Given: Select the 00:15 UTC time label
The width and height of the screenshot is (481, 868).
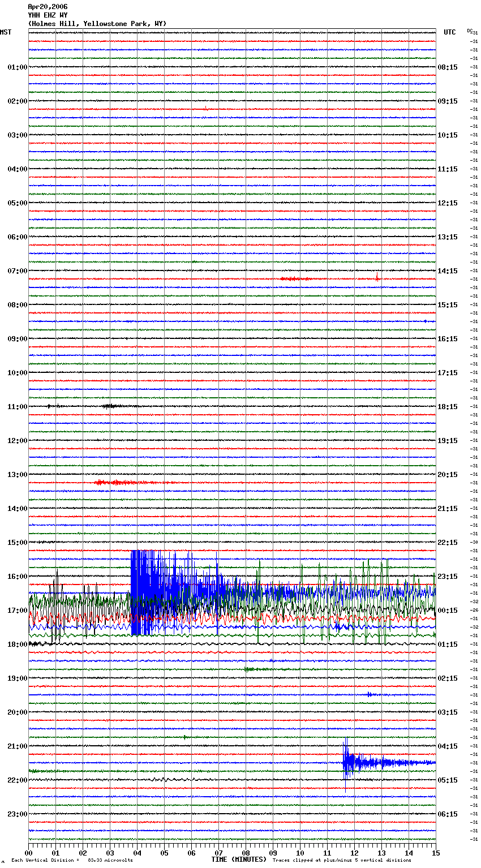Looking at the screenshot, I should coord(448,611).
